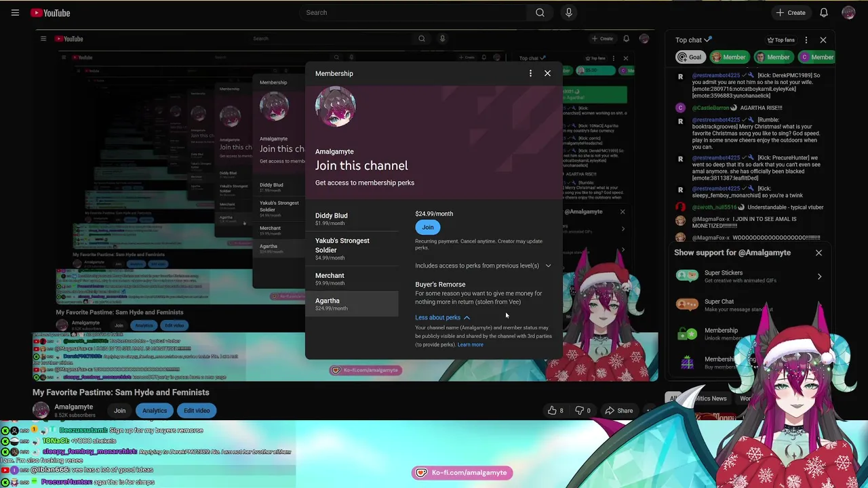Screen dimensions: 868x488
Task: Click the search magnifier button
Action: point(540,12)
